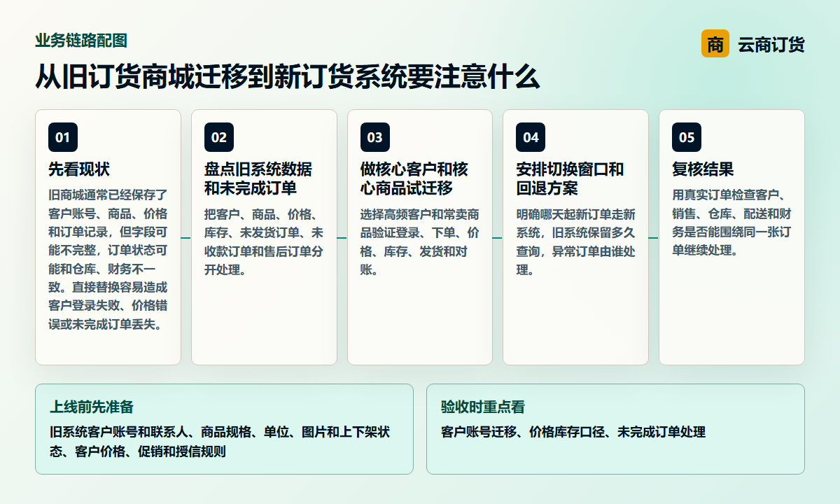Select the 复核结果 card title
Image resolution: width=840 pixels, height=504 pixels.
[x=703, y=169]
